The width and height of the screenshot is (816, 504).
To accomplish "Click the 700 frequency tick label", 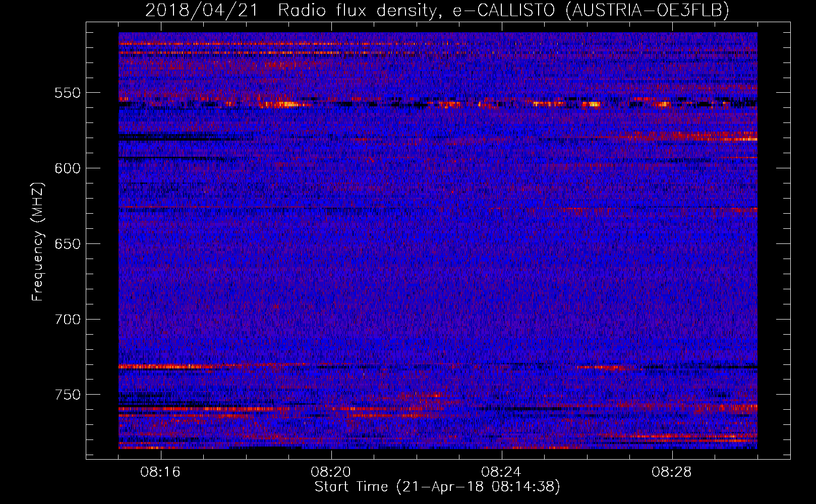I will [x=68, y=320].
